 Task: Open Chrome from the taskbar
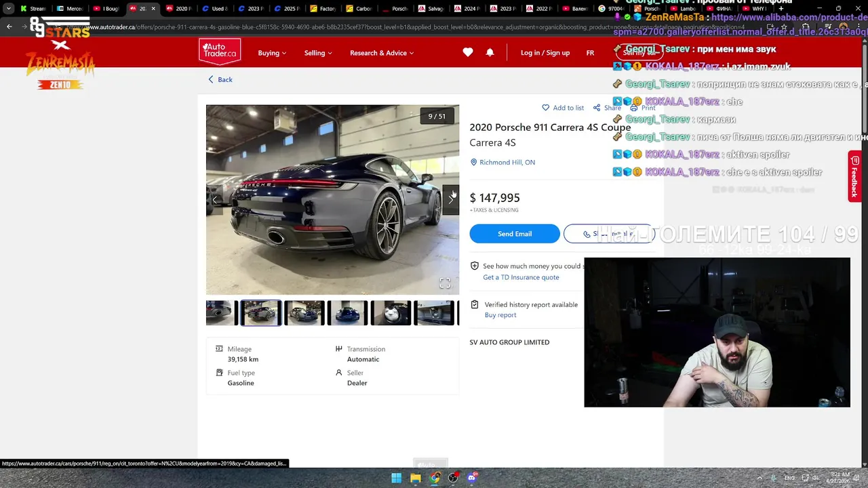point(435,478)
